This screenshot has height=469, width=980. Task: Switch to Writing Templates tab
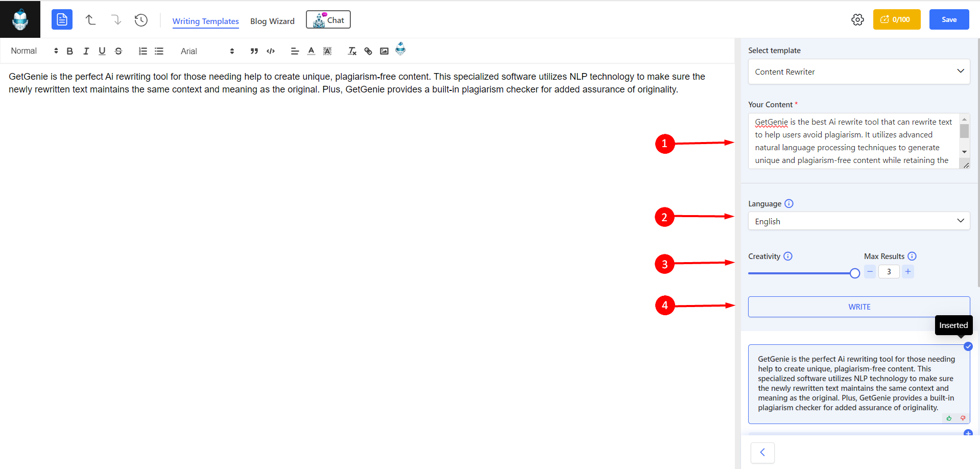(206, 21)
